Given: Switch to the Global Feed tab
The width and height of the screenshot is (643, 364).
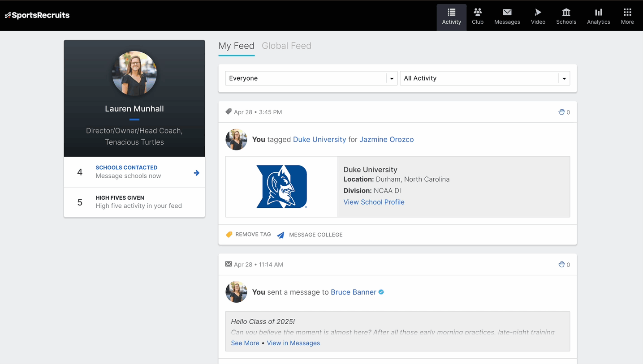Looking at the screenshot, I should point(286,46).
